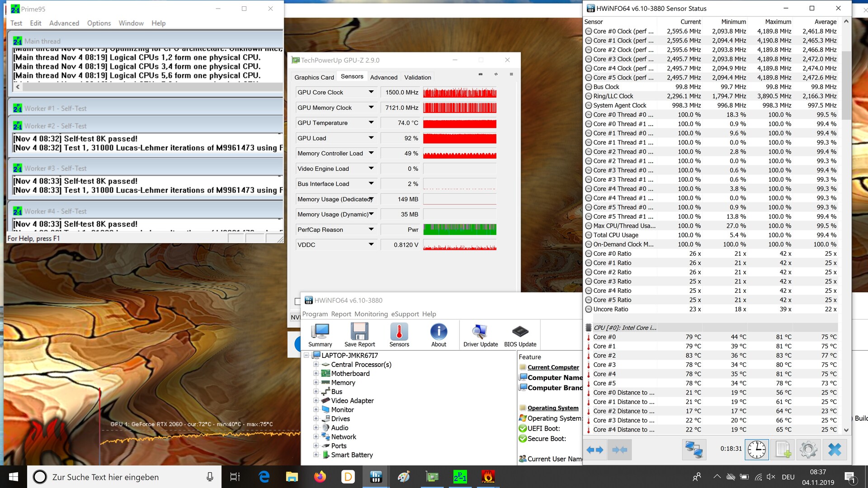Expand the Smart Battery tree node
Image resolution: width=868 pixels, height=488 pixels.
316,455
